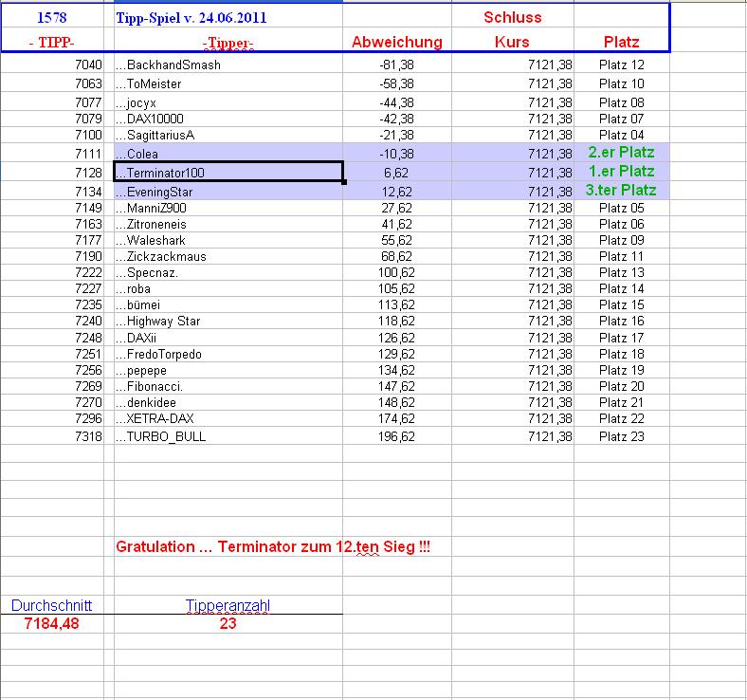
Task: Click the tip value 7111
Action: click(52, 153)
